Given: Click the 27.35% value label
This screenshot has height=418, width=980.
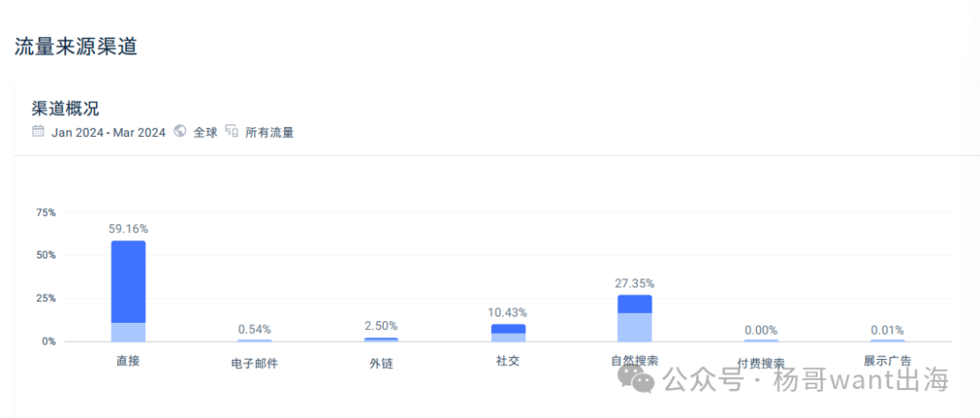Looking at the screenshot, I should [x=634, y=283].
